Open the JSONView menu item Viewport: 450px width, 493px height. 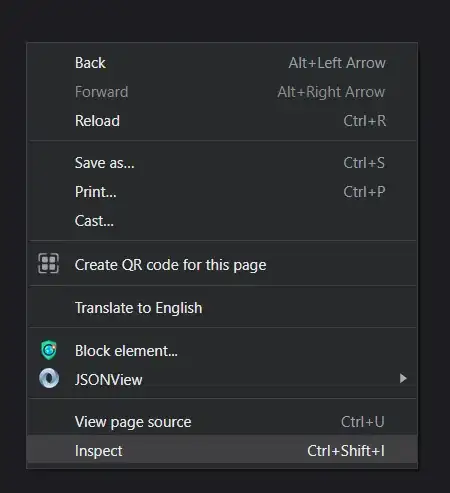point(222,379)
